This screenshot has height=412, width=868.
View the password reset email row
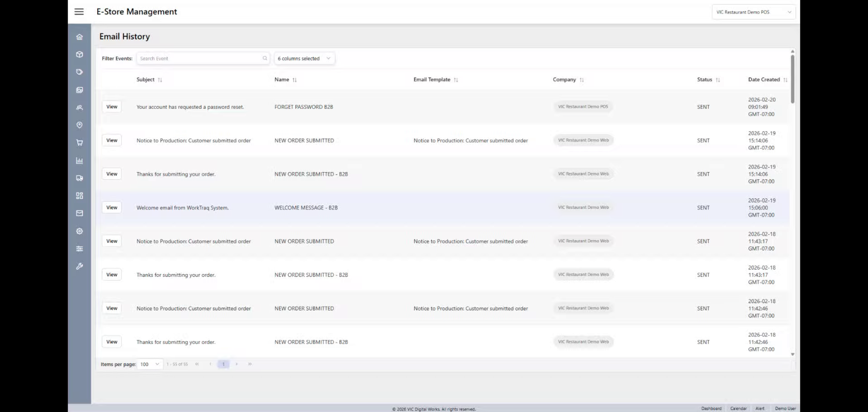coord(112,107)
